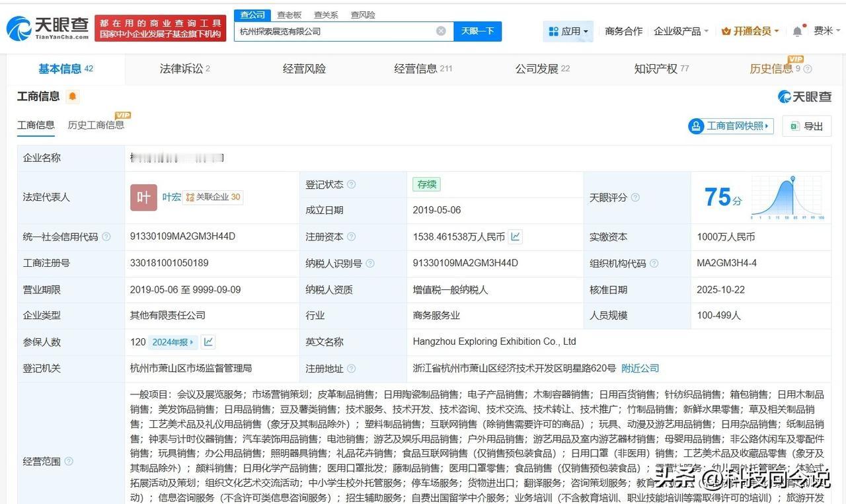
Task: Click the 注册资本 trend chart icon
Action: 516,236
